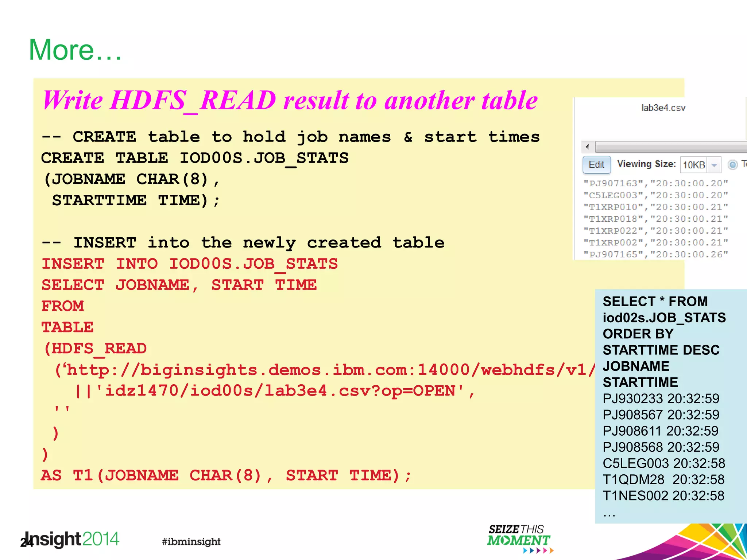This screenshot has height=560, width=747.
Task: Click the row "PJ907163","20:30:00.20"
Action: pyautogui.click(x=655, y=183)
